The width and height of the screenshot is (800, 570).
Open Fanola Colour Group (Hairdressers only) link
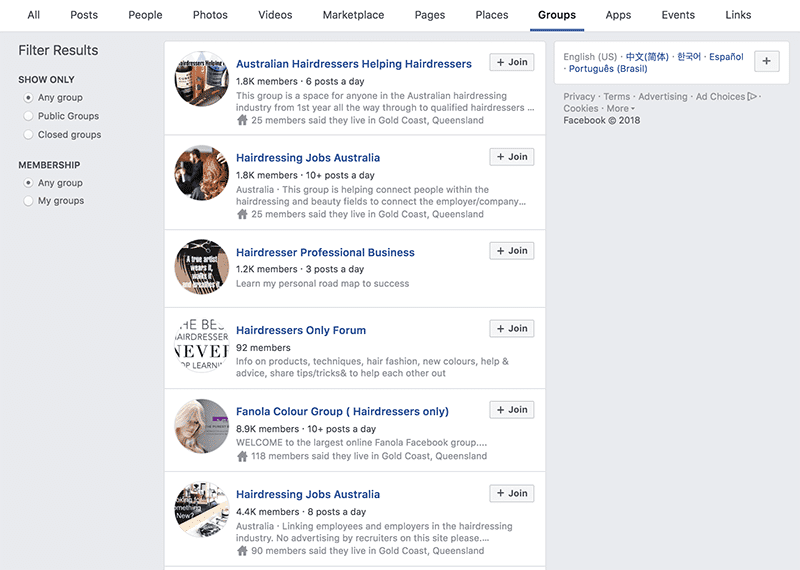pyautogui.click(x=342, y=411)
